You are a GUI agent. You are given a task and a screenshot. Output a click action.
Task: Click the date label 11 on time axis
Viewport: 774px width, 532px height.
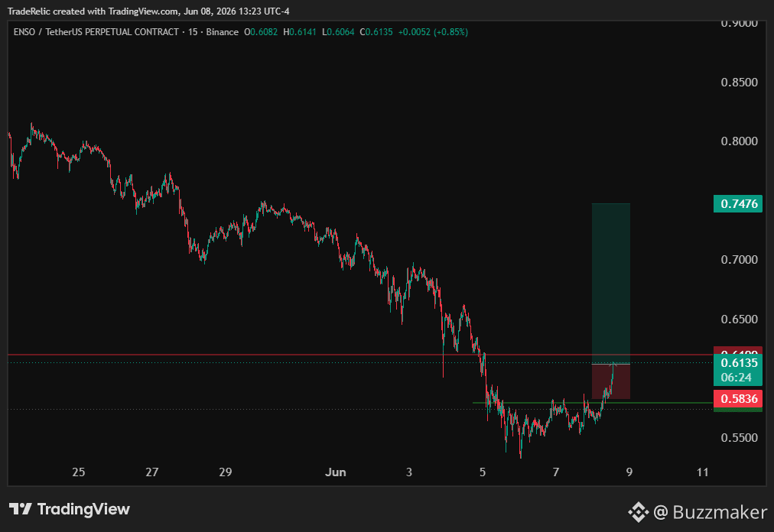tap(702, 472)
